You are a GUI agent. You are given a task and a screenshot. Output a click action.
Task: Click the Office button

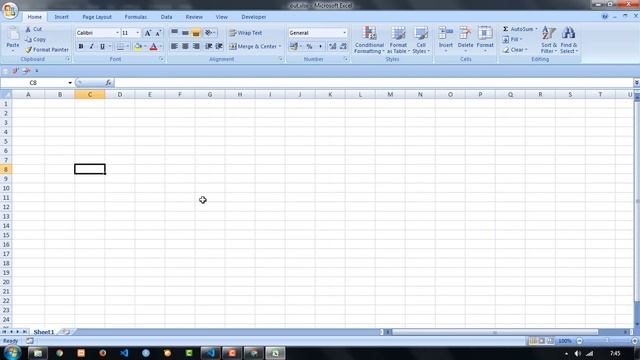coord(10,10)
